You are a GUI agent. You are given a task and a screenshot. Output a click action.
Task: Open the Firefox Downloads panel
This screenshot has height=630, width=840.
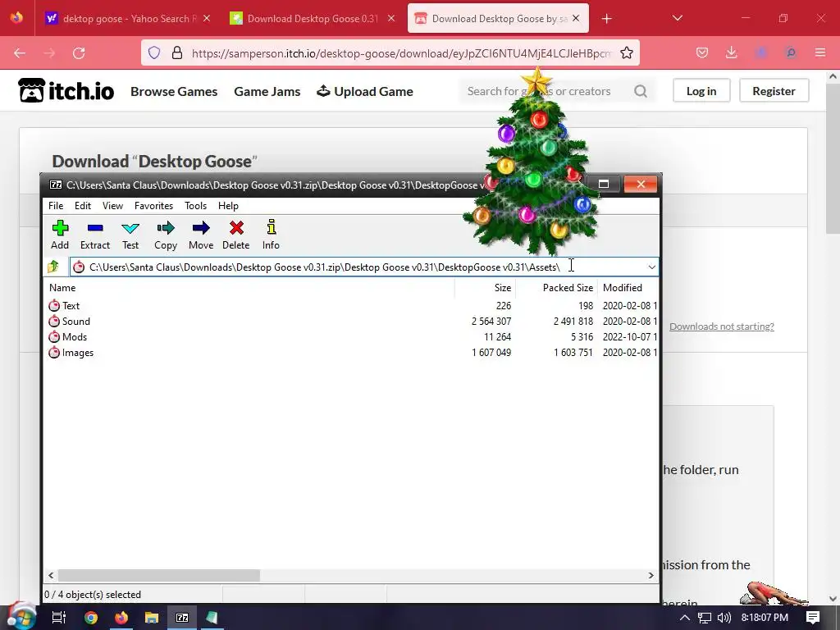pyautogui.click(x=731, y=52)
